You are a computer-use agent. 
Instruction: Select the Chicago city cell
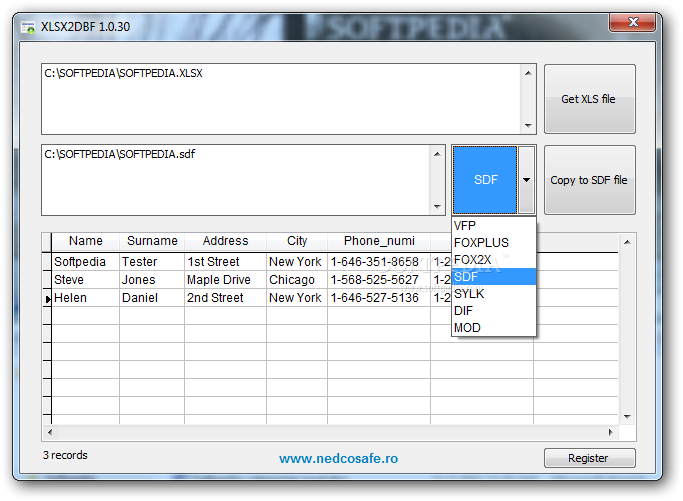(297, 280)
